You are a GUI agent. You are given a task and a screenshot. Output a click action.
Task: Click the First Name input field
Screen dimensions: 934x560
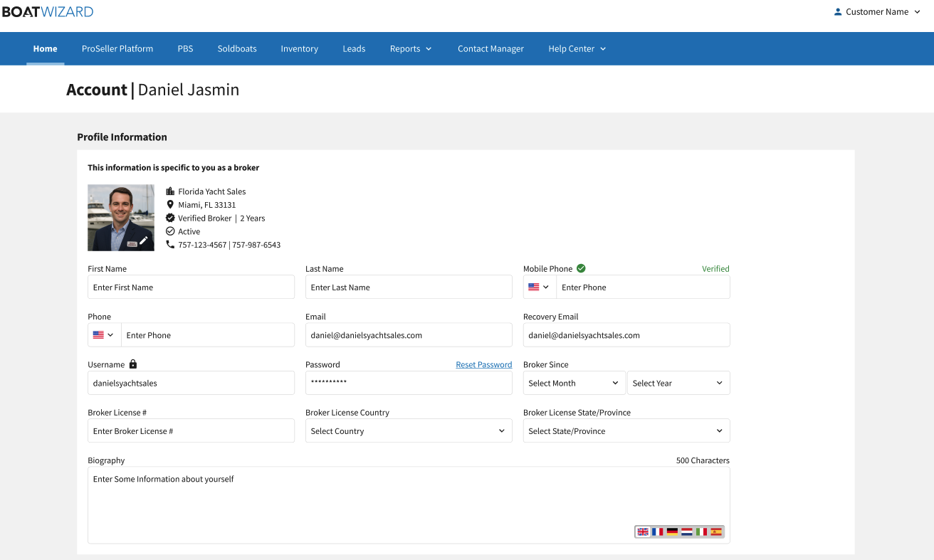[x=191, y=287]
